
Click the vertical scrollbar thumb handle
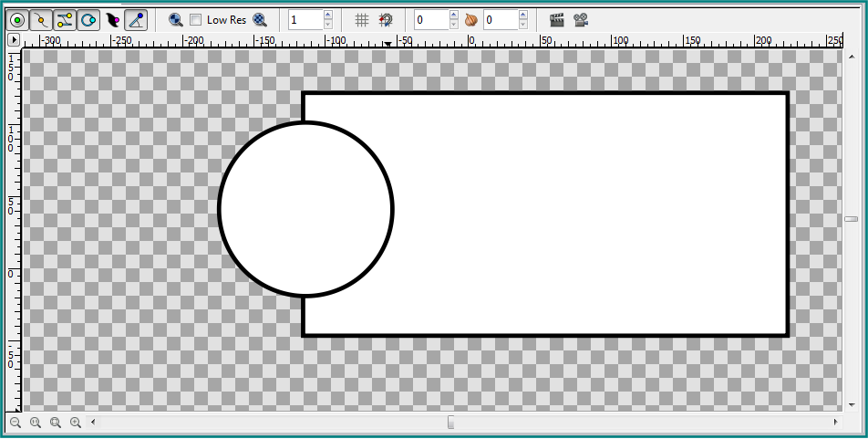tap(851, 219)
